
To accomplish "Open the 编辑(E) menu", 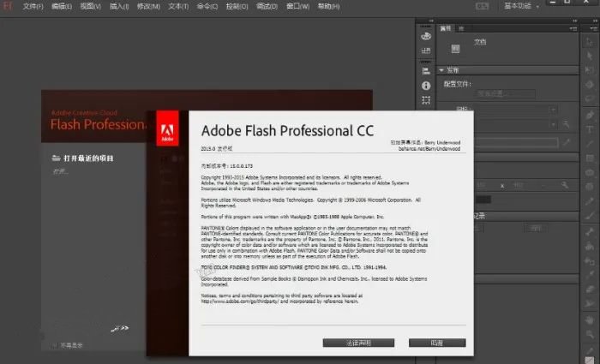I will pos(62,7).
